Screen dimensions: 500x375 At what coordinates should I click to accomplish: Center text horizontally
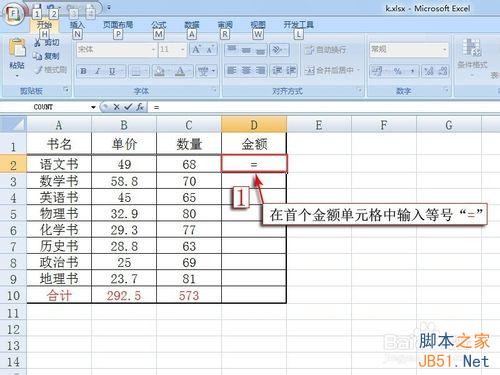[x=246, y=71]
